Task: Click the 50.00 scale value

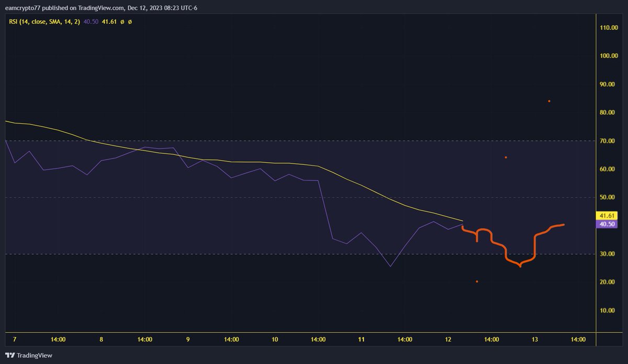Action: 607,197
